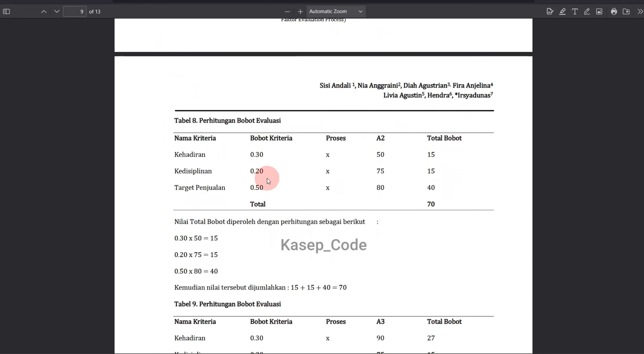Go to the next page
The width and height of the screenshot is (644, 354).
coord(57,12)
